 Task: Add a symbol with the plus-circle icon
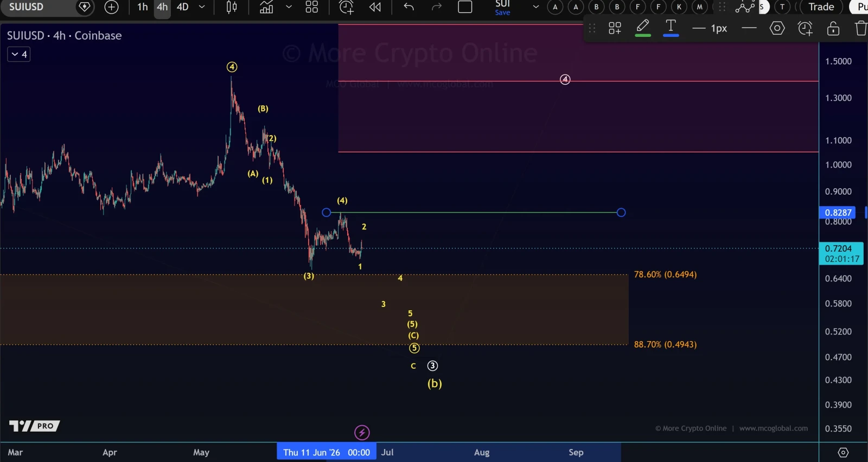tap(111, 7)
